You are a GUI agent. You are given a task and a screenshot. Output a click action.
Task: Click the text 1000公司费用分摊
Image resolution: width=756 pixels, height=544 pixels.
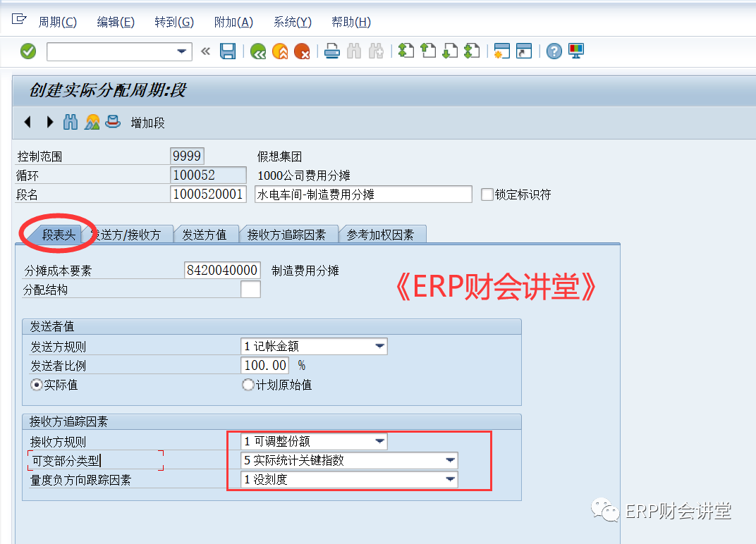click(304, 175)
